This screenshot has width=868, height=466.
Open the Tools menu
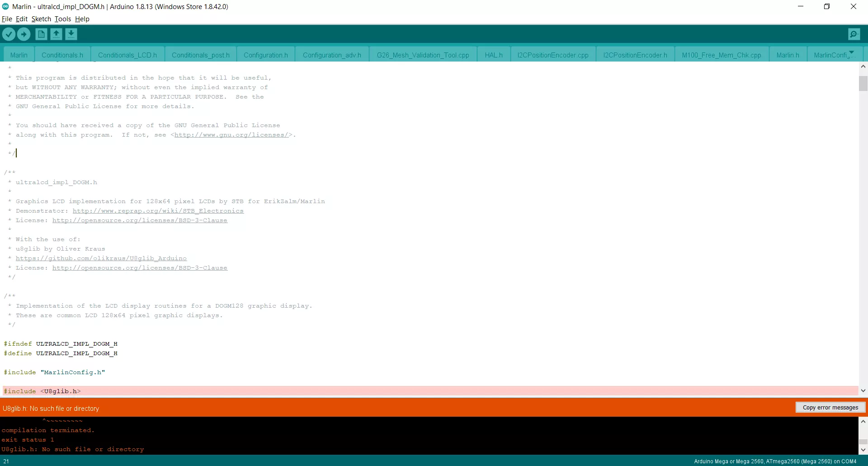tap(63, 19)
